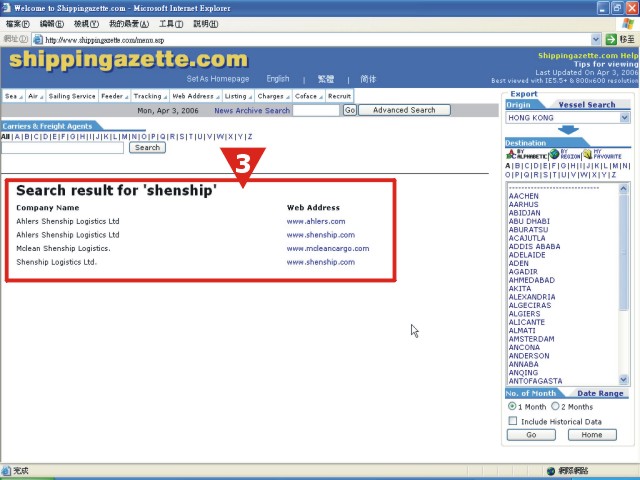Click the news archive Go button
Screen dimensions: 640x480
[350, 110]
